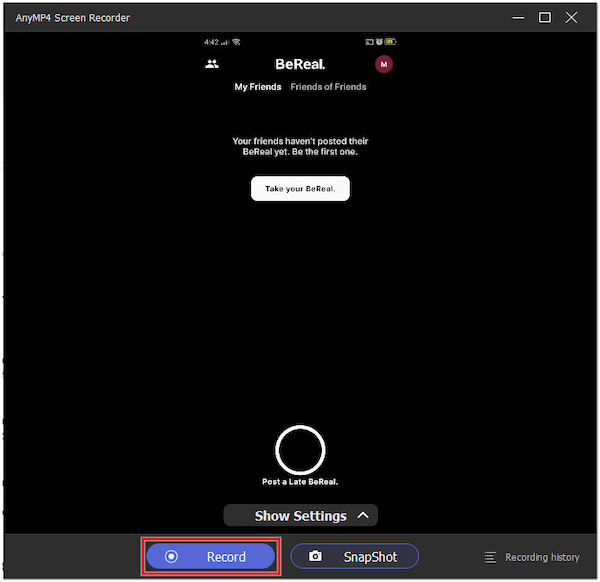Minimize the AnyMP4 Screen Recorder window
Viewport: 600px width, 582px height.
pos(518,18)
